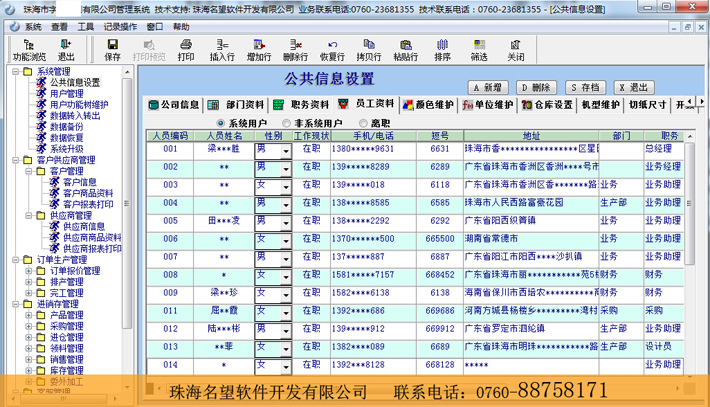The height and width of the screenshot is (407, 710).
Task: Open the 帮助 menu
Action: [x=181, y=27]
